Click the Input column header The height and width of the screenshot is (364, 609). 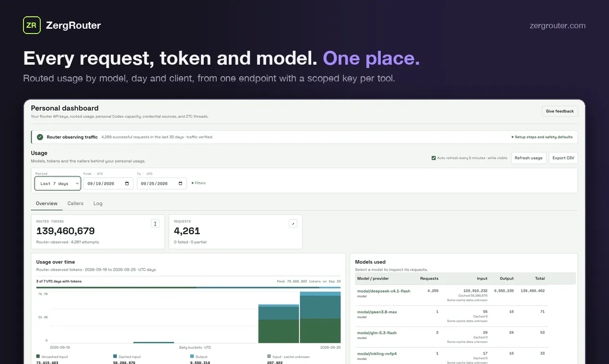(x=482, y=278)
